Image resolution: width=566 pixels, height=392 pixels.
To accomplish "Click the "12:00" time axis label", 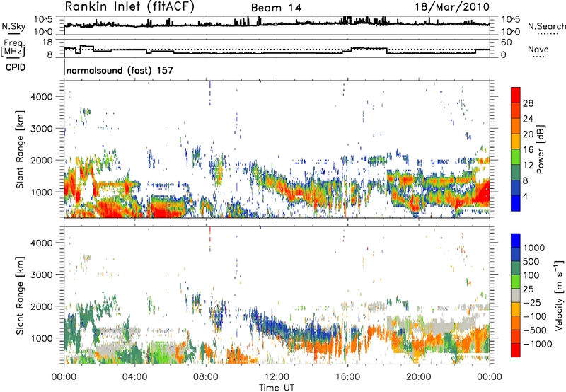I will point(277,377).
